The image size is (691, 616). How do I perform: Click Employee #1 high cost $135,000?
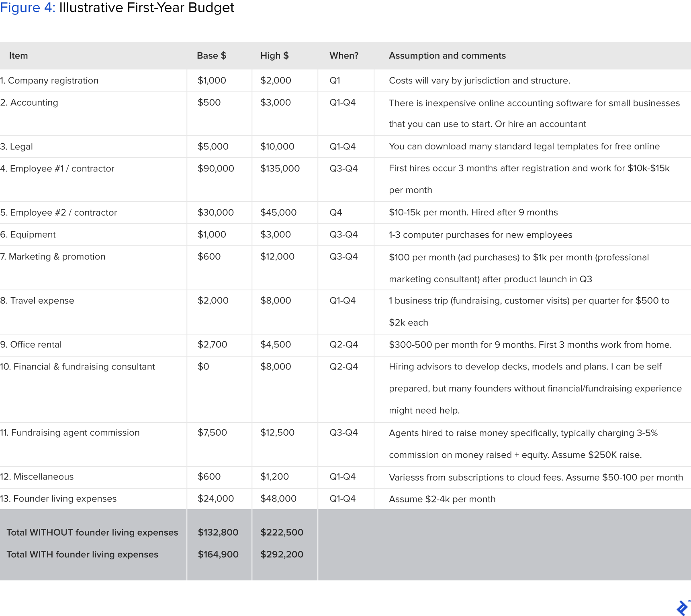280,169
